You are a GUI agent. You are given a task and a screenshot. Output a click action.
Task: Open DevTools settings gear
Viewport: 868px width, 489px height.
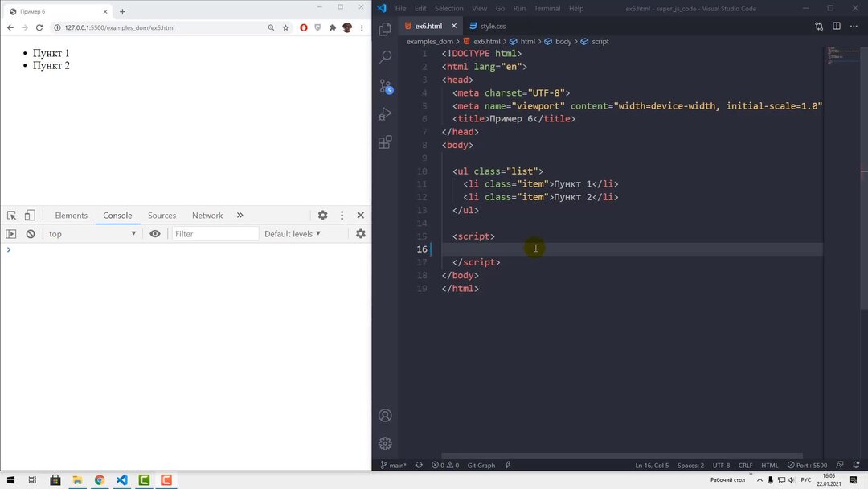pos(323,215)
